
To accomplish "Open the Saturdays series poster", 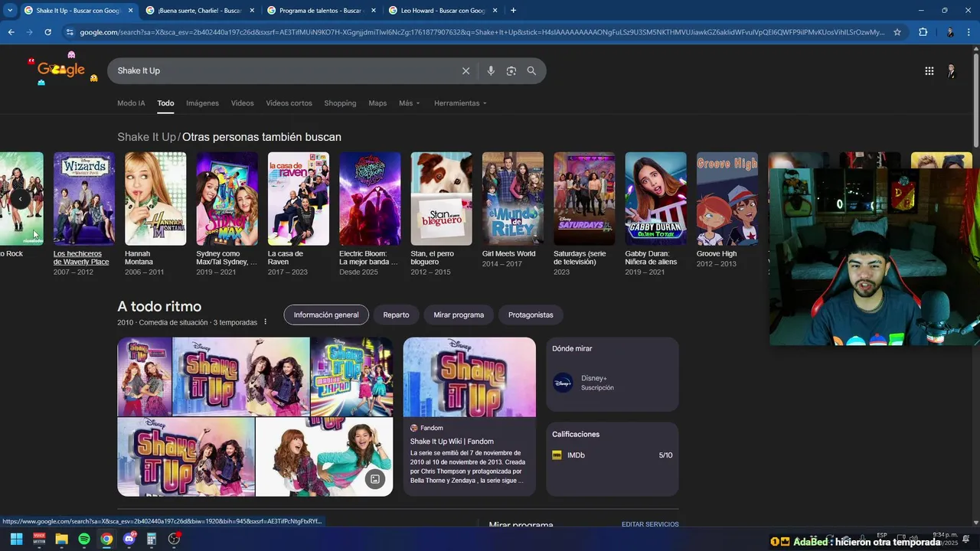I will 584,199.
